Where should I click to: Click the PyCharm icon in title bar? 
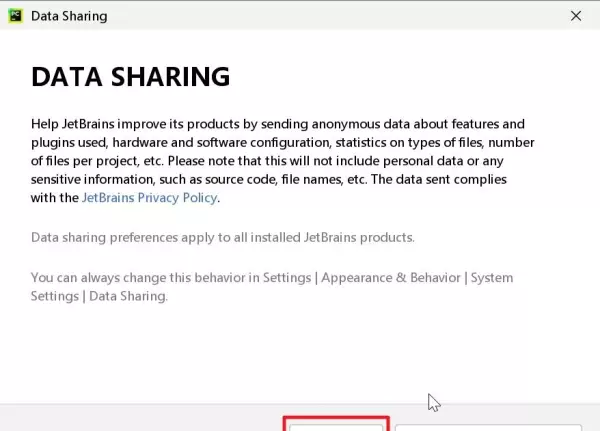(16, 16)
